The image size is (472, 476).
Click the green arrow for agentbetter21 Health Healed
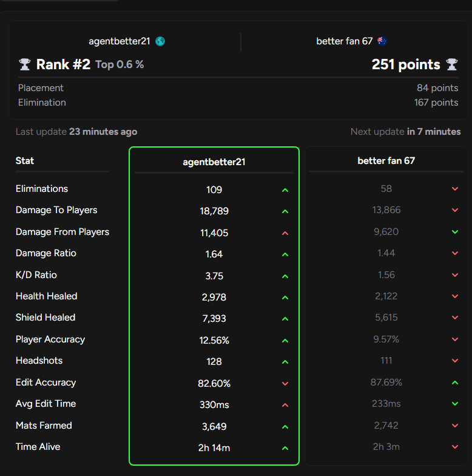point(285,297)
